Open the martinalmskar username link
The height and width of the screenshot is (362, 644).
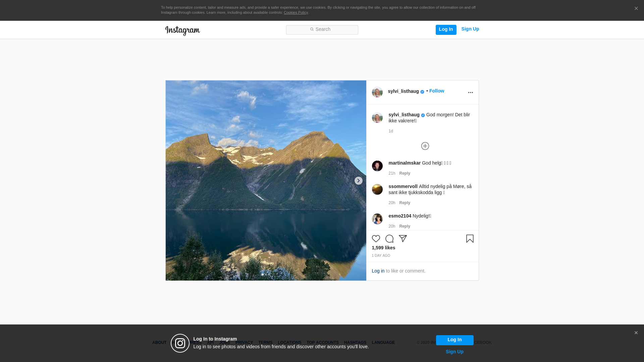(x=405, y=163)
